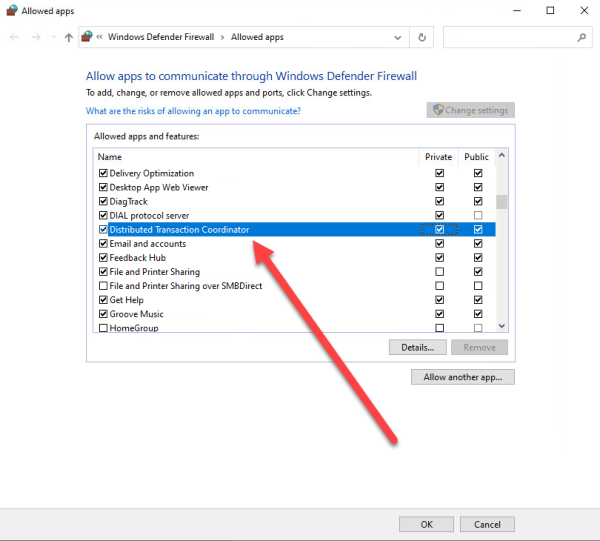This screenshot has width=600, height=541.
Task: Click the Back navigation arrow
Action: click(16, 37)
